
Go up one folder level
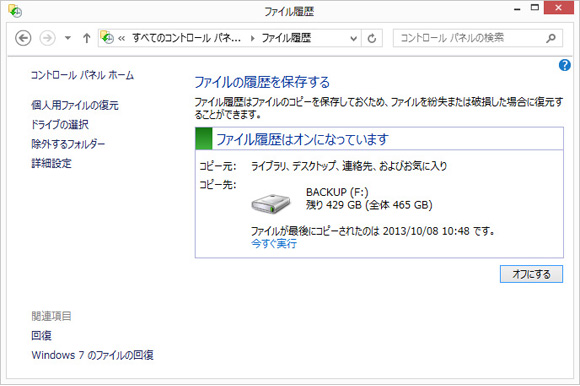87,38
